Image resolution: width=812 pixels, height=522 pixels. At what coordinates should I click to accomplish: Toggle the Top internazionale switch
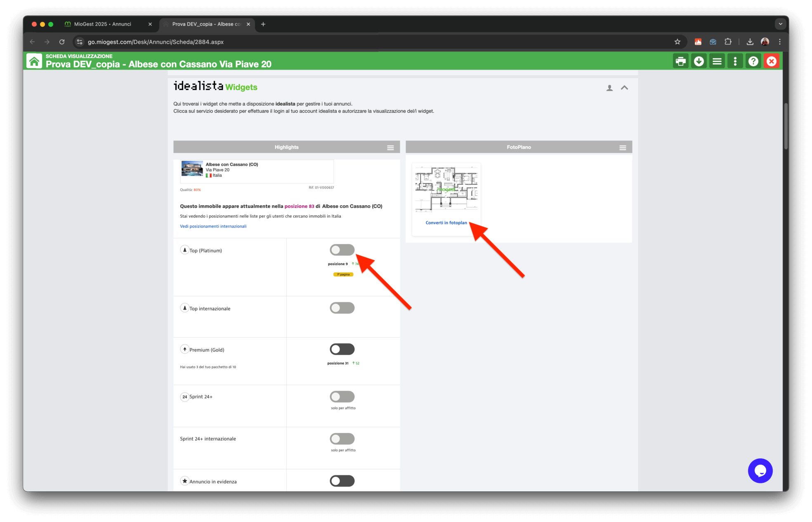tap(342, 308)
